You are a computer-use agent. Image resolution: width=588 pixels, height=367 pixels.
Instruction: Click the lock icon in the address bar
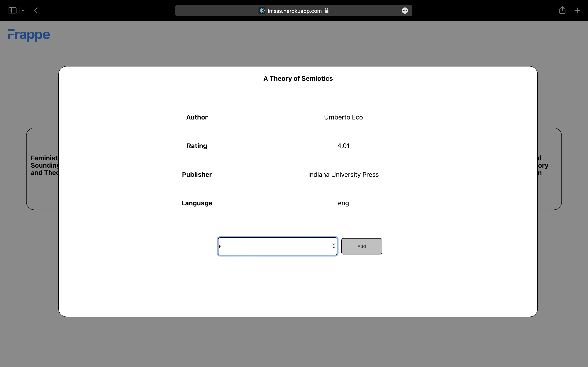(326, 10)
